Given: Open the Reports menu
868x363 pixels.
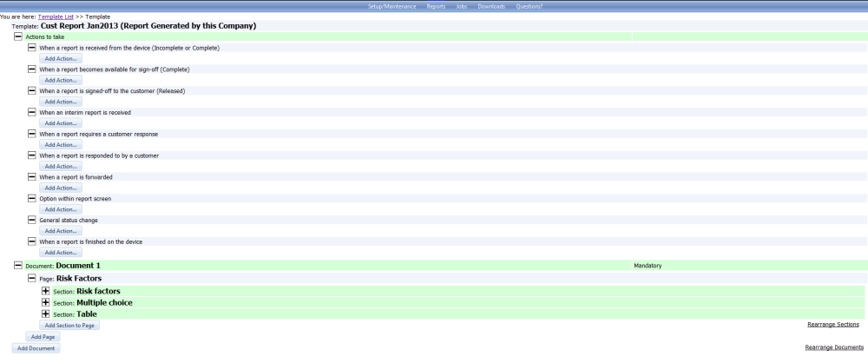Looking at the screenshot, I should tap(436, 6).
